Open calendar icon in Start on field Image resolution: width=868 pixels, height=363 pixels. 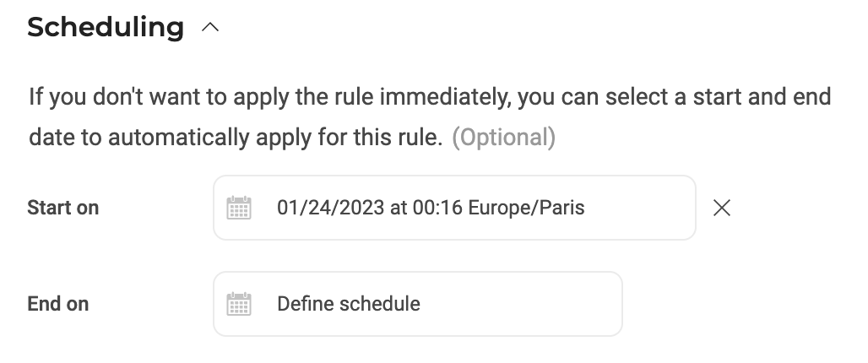pos(239,208)
